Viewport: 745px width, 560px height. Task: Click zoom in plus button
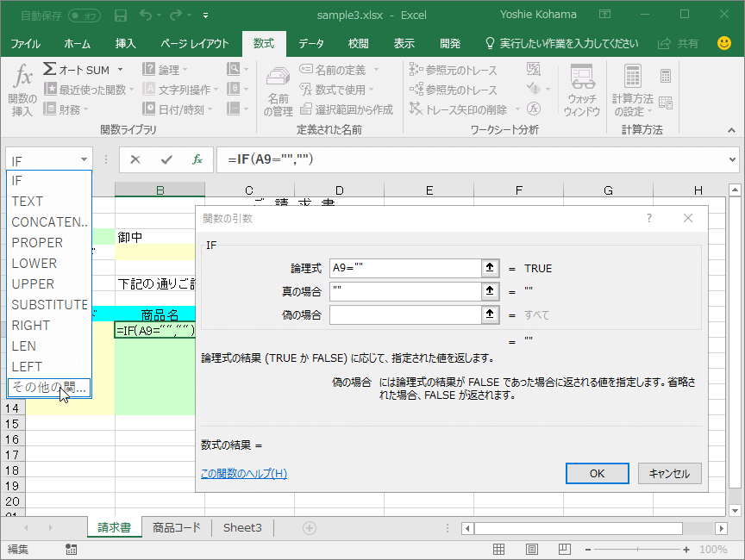[x=686, y=549]
